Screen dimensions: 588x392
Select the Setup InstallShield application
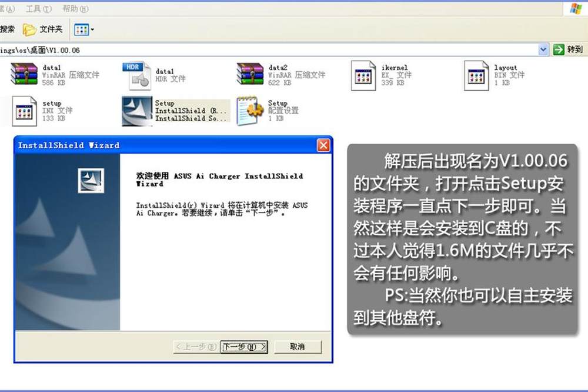[175, 111]
